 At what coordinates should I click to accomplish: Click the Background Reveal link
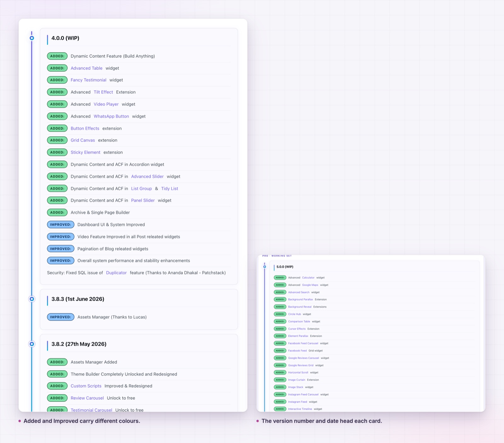[x=300, y=307]
